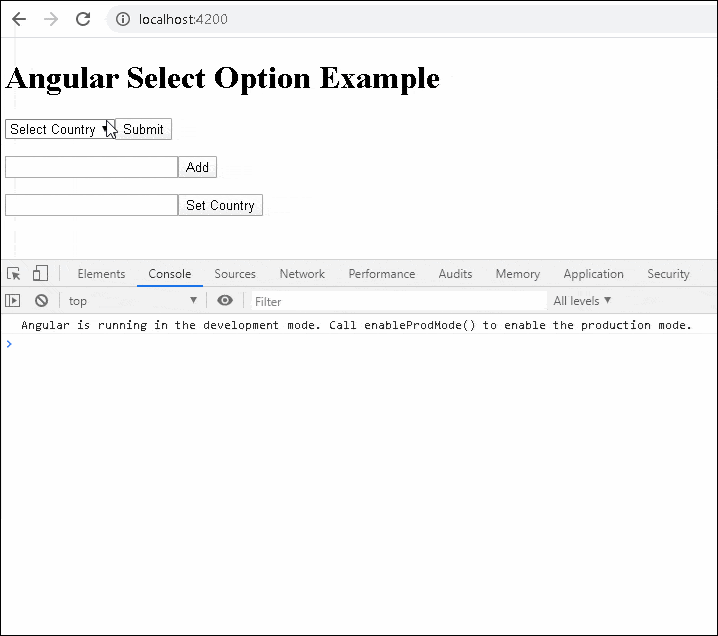
Task: Reload the page with the refresh icon
Action: tap(83, 19)
